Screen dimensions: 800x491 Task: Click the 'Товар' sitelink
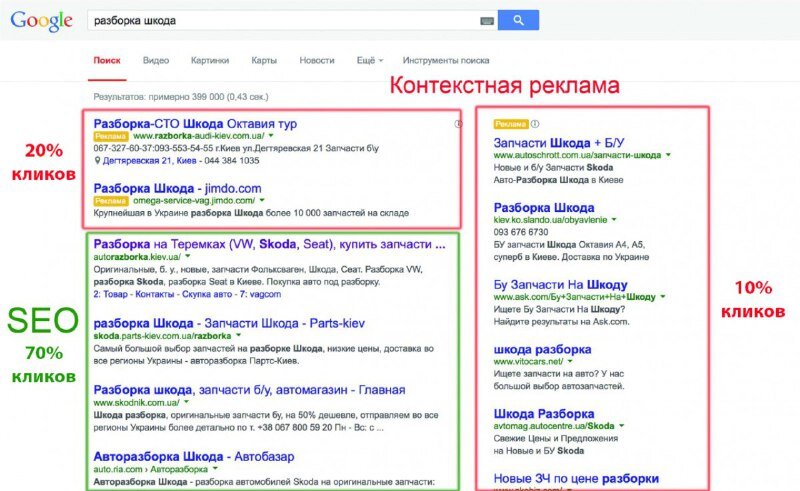pos(113,294)
